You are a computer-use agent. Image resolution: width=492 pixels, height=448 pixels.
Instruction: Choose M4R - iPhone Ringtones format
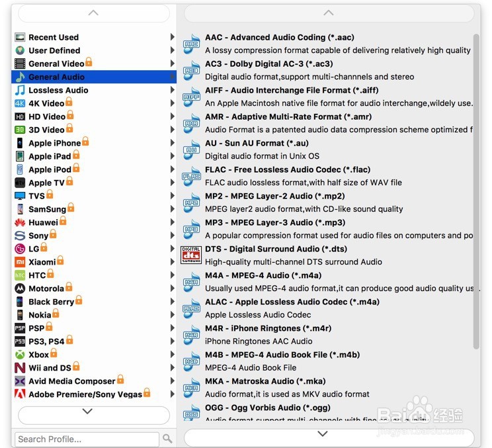tap(327, 335)
